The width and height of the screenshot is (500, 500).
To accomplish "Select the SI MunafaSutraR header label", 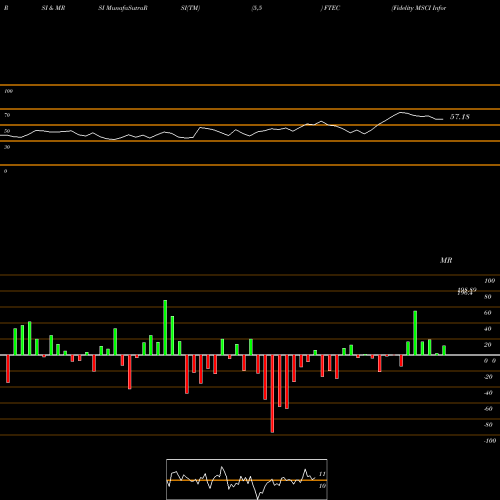I will (x=123, y=8).
